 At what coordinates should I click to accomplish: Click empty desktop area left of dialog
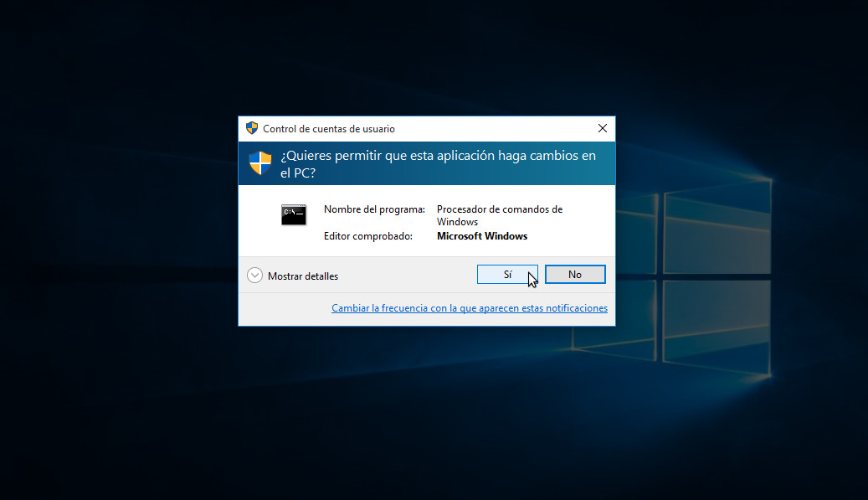[x=117, y=251]
